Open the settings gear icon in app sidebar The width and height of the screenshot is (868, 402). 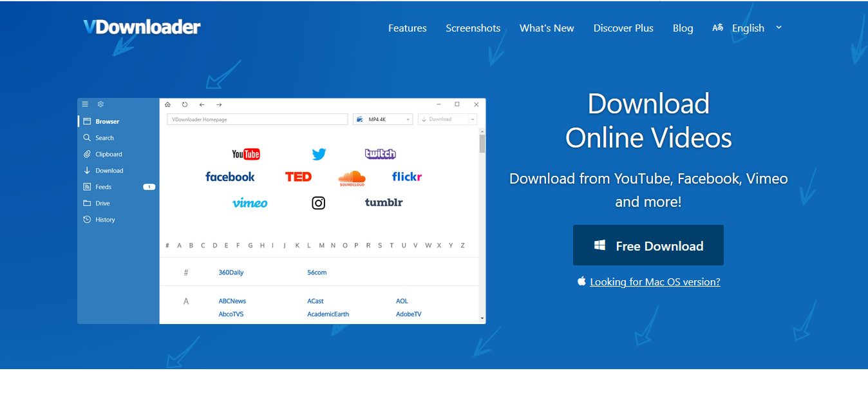click(100, 104)
